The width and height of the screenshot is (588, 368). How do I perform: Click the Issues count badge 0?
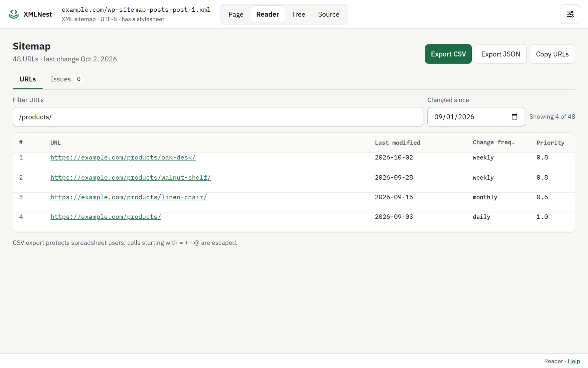[79, 79]
